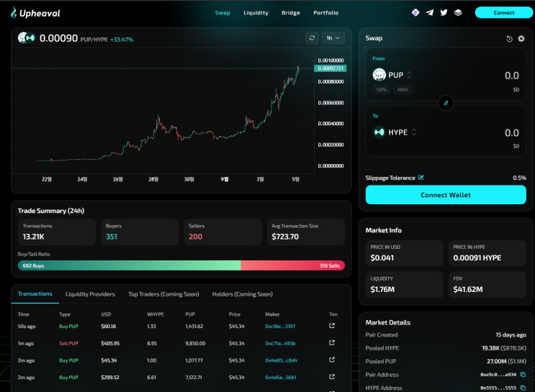This screenshot has height=392, width=535.
Task: Click the From amount input field
Action: pos(511,76)
